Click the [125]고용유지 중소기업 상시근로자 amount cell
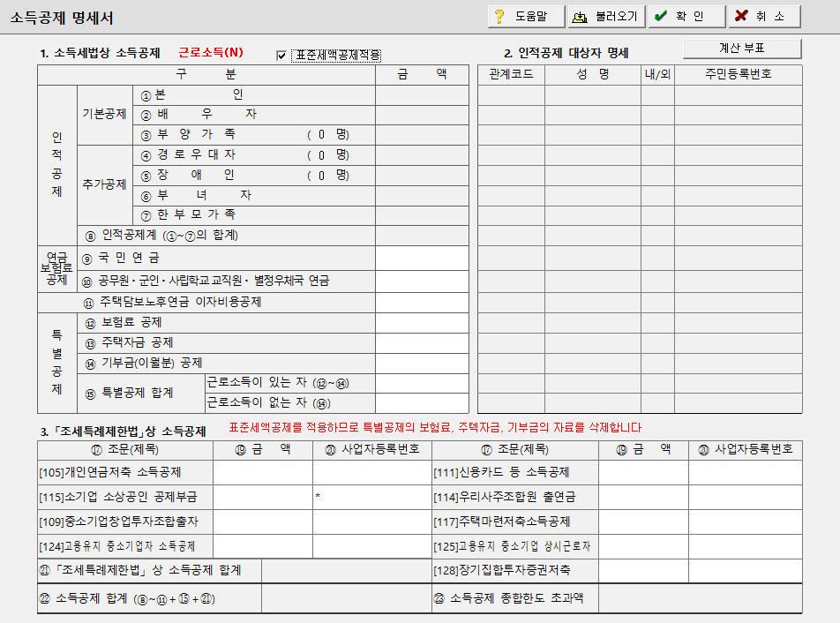Screen dimensions: 840x623 643,546
